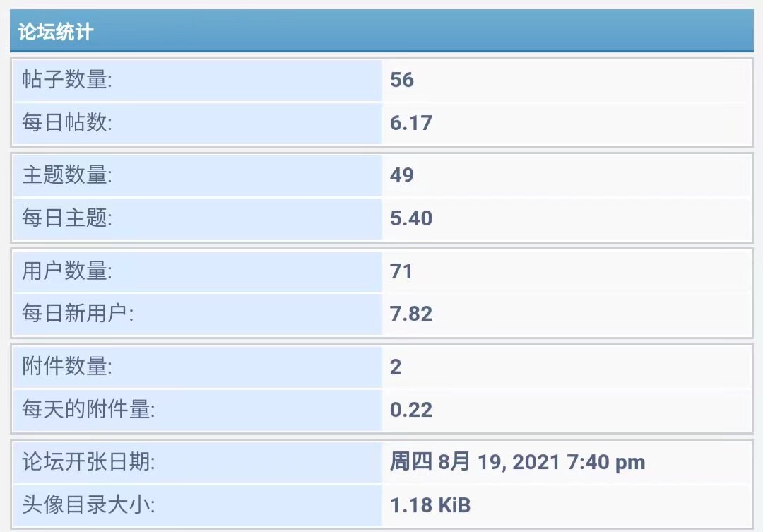
Task: Select the 主题数量 label
Action: pos(67,175)
